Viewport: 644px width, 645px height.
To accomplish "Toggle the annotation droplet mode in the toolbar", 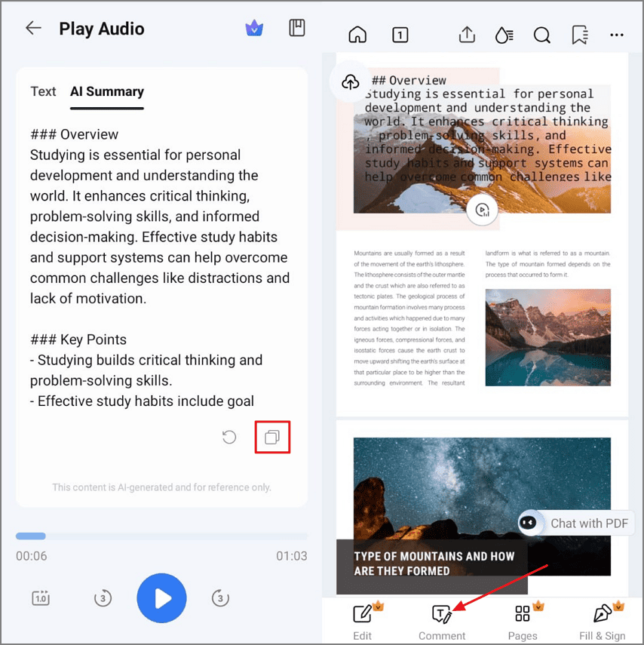I will point(504,35).
